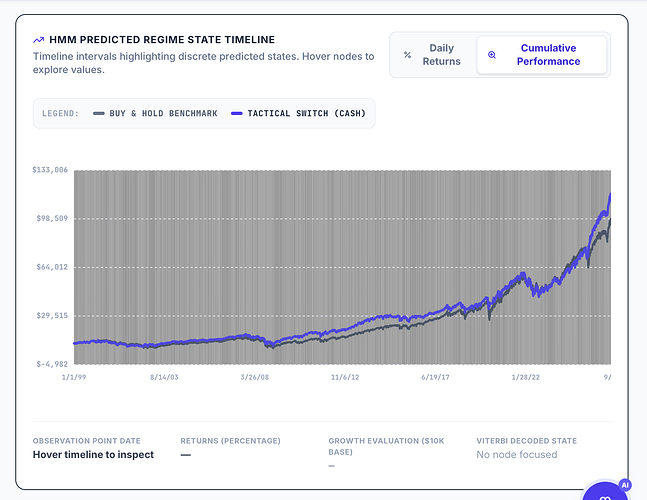
Task: Click the AI badge on assistant button
Action: click(x=625, y=485)
